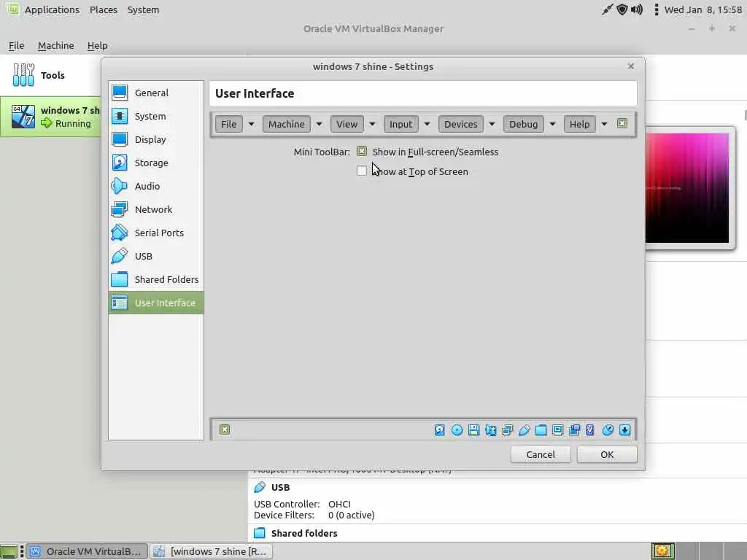The image size is (747, 560).
Task: Click the windows 7 shine VM icon
Action: click(23, 117)
